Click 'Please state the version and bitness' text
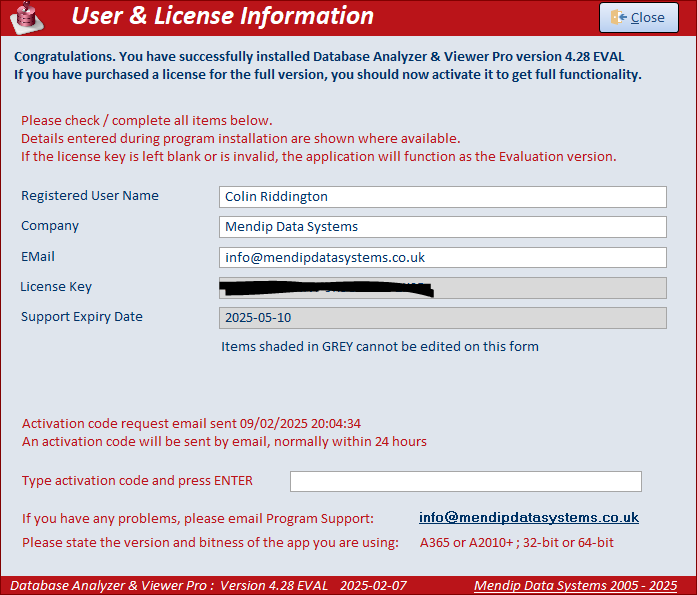 pos(210,543)
